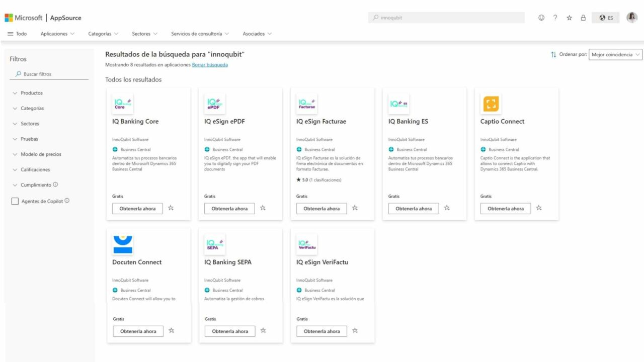Viewport: 644px width, 362px height.
Task: Save IQ Banking Core with star icon
Action: 171,208
